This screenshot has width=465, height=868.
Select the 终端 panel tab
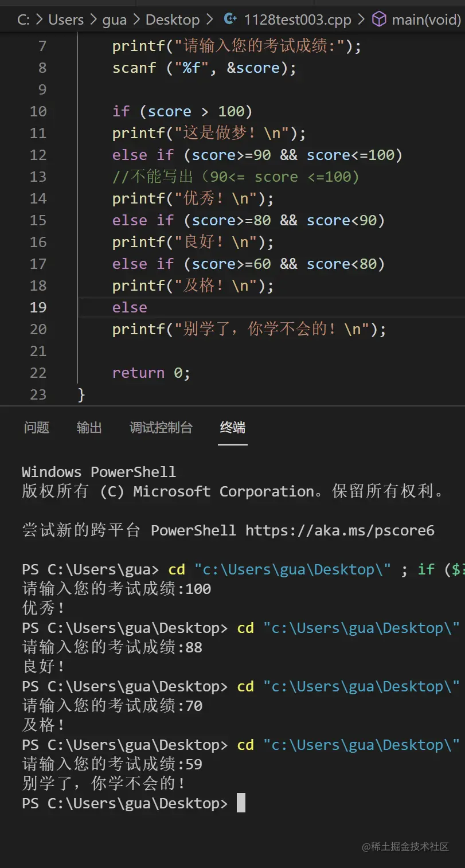pos(233,427)
